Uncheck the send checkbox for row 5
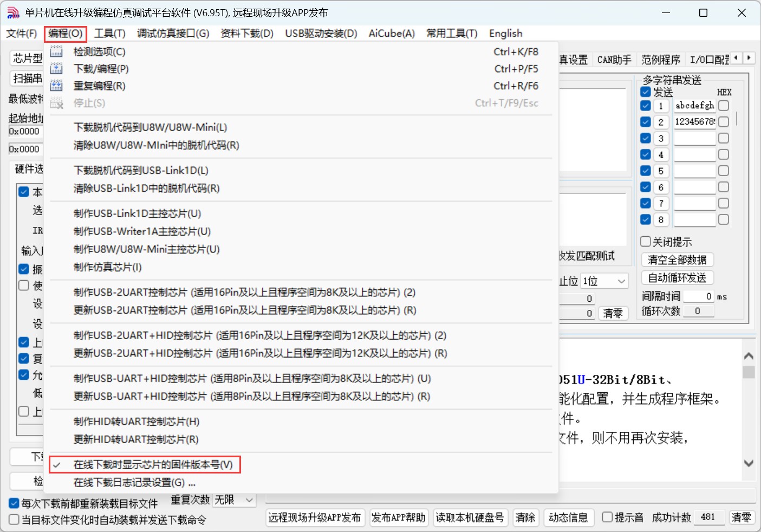This screenshot has width=761, height=532. pyautogui.click(x=646, y=171)
